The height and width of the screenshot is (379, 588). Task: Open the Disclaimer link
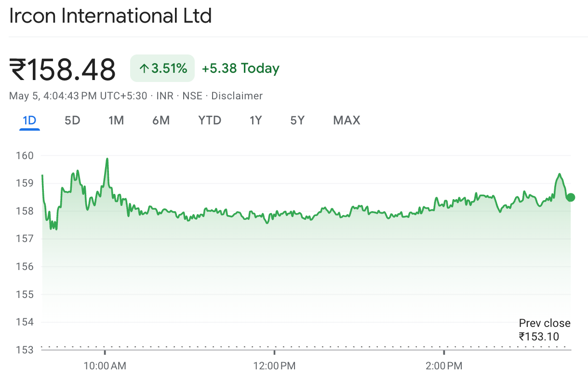click(x=237, y=96)
